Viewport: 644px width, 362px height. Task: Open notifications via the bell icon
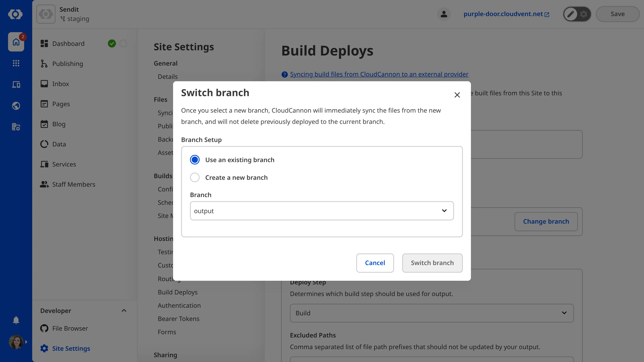tap(16, 320)
